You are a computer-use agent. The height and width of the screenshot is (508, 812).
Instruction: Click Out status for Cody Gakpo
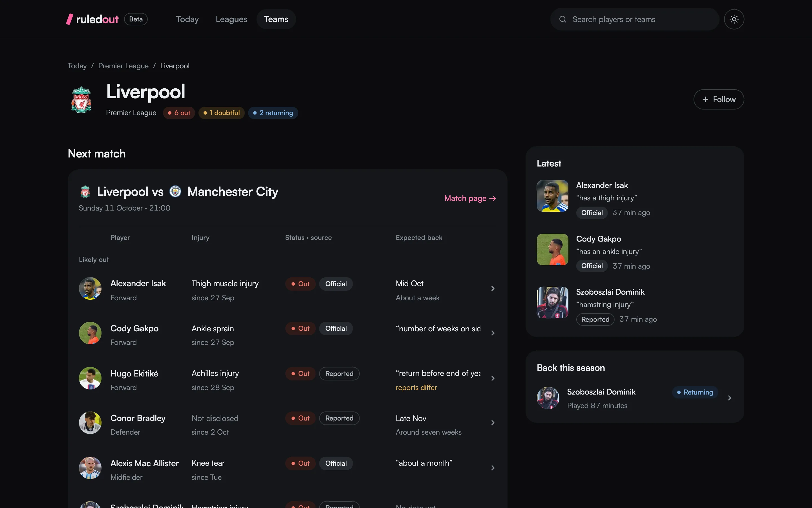(300, 329)
